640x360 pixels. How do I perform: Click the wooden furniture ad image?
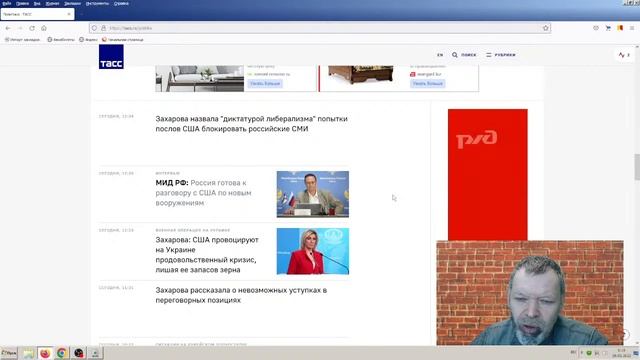point(361,75)
